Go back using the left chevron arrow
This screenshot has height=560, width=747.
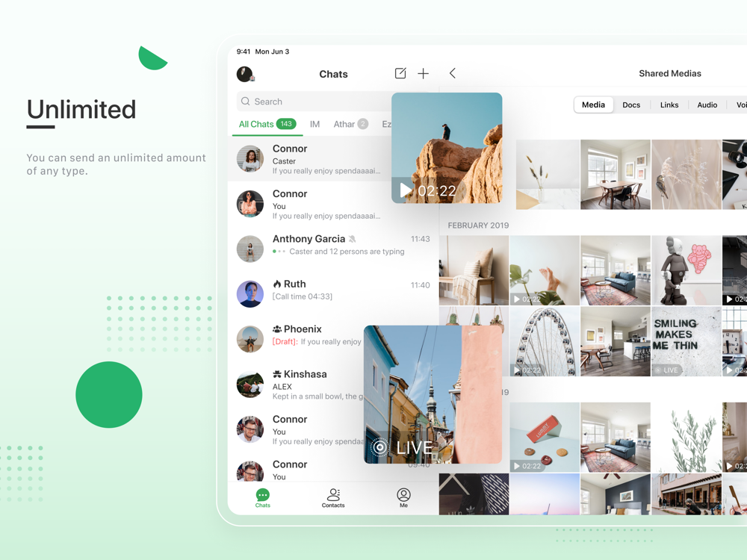click(x=453, y=73)
